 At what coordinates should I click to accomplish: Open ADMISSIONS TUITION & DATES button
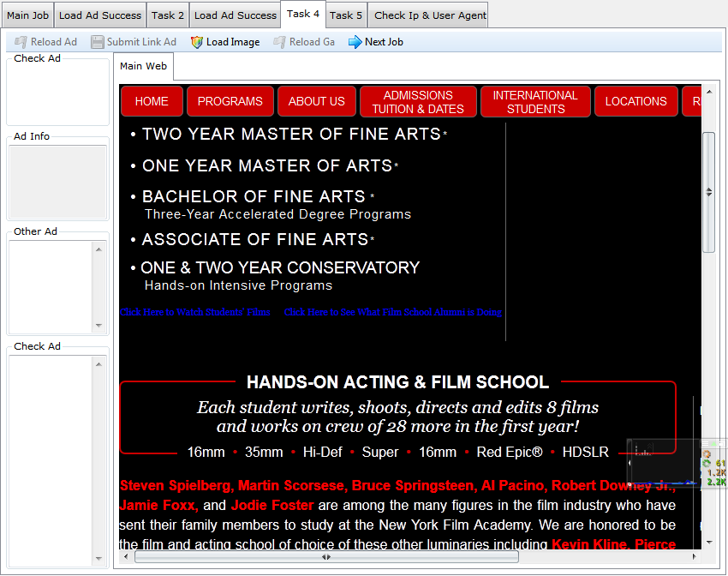tap(418, 102)
